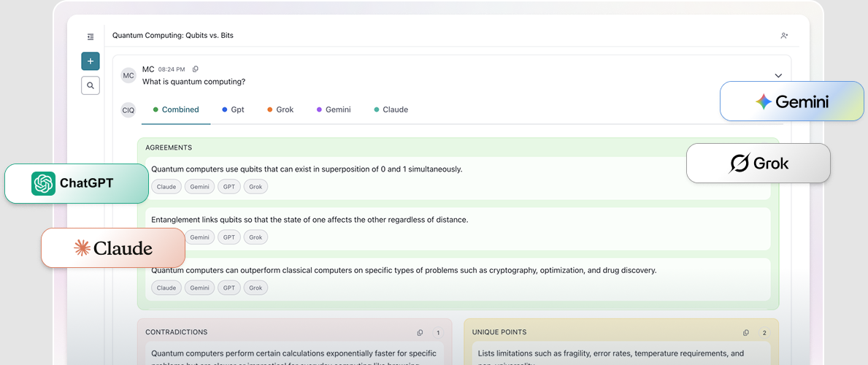Click the "CONTRADICTIONS" heading
This screenshot has height=365, width=868.
pos(177,332)
